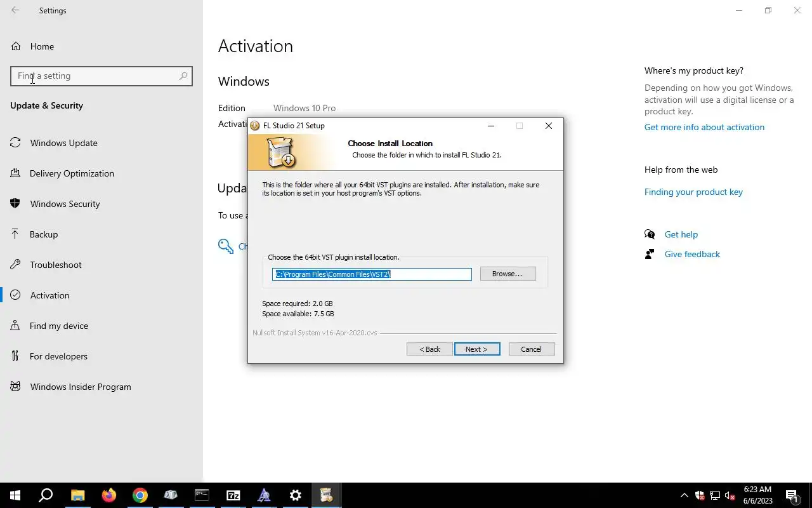
Task: Launch Firefox from the taskbar
Action: coord(108,495)
